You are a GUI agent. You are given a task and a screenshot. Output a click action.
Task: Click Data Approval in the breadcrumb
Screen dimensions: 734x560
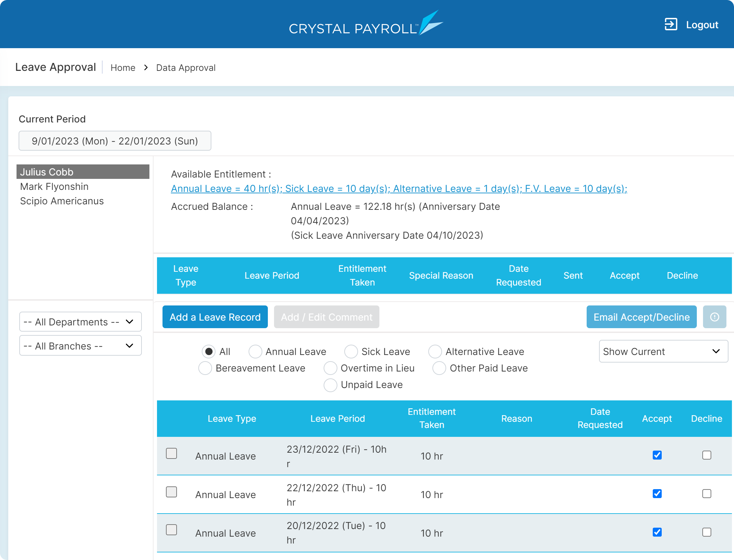186,67
